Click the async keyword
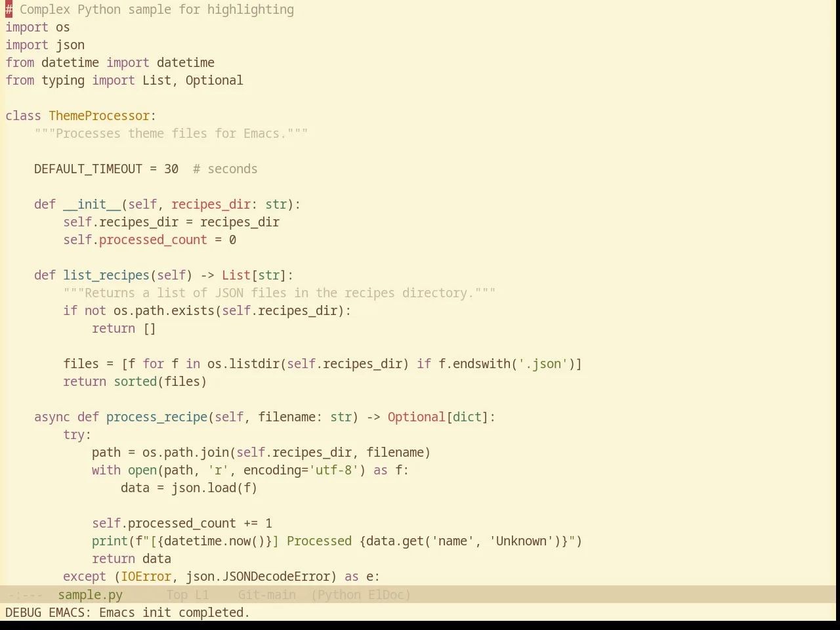Viewport: 840px width, 630px height. coord(52,417)
